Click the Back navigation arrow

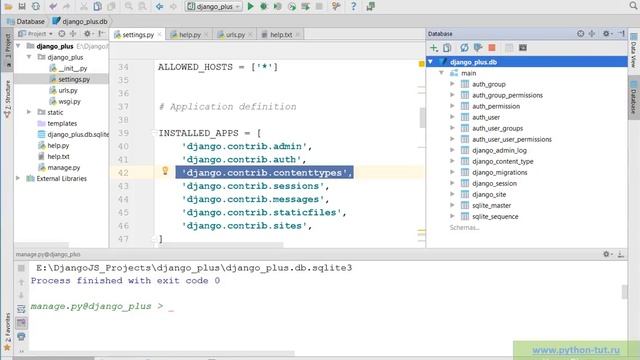pos(160,7)
